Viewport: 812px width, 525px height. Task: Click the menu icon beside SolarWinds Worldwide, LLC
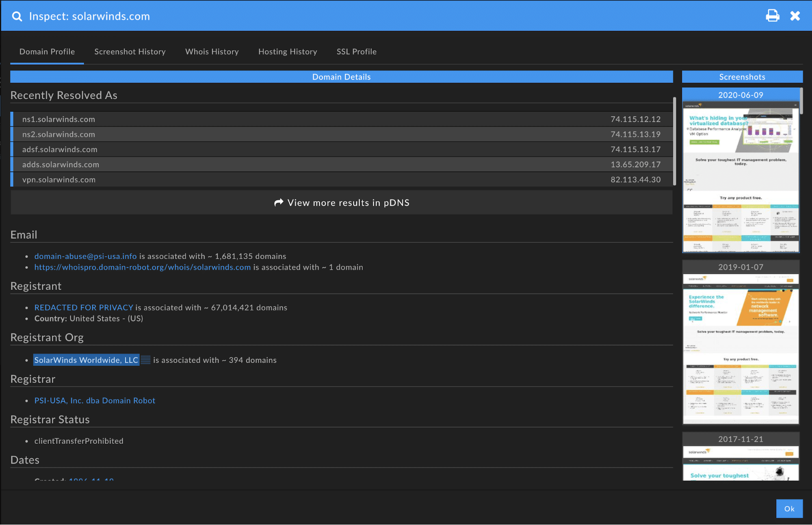click(x=145, y=360)
